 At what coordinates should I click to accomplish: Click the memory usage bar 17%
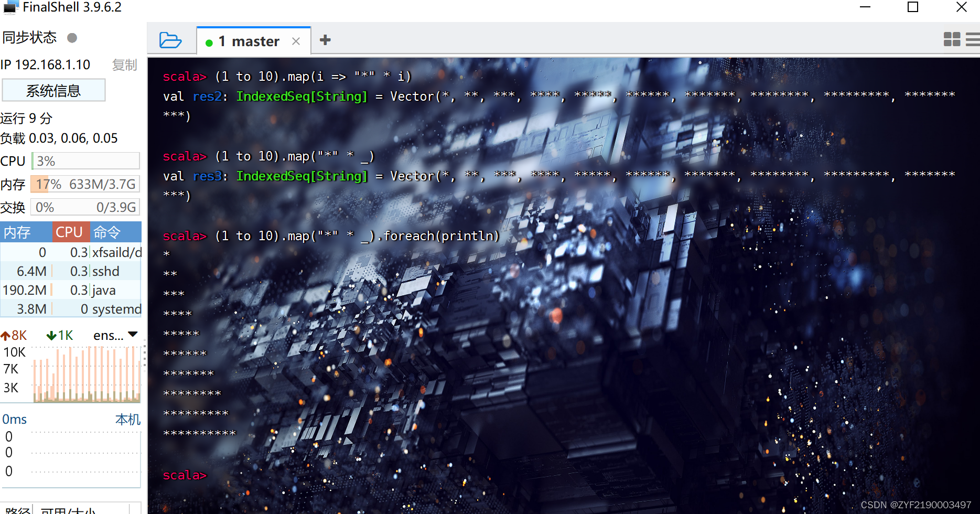(85, 184)
